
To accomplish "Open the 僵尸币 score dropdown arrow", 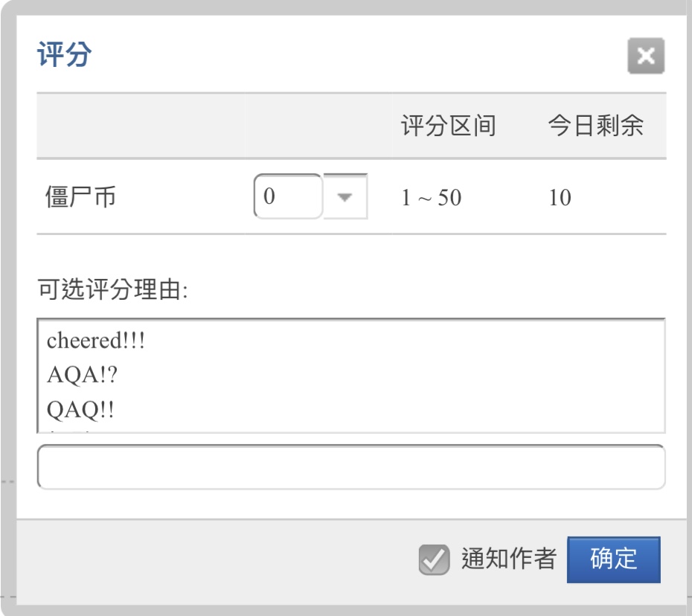I will pyautogui.click(x=345, y=197).
